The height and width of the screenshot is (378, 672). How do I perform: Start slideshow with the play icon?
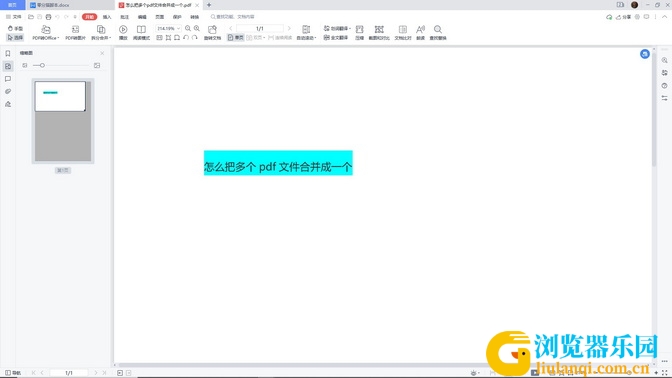pyautogui.click(x=123, y=33)
